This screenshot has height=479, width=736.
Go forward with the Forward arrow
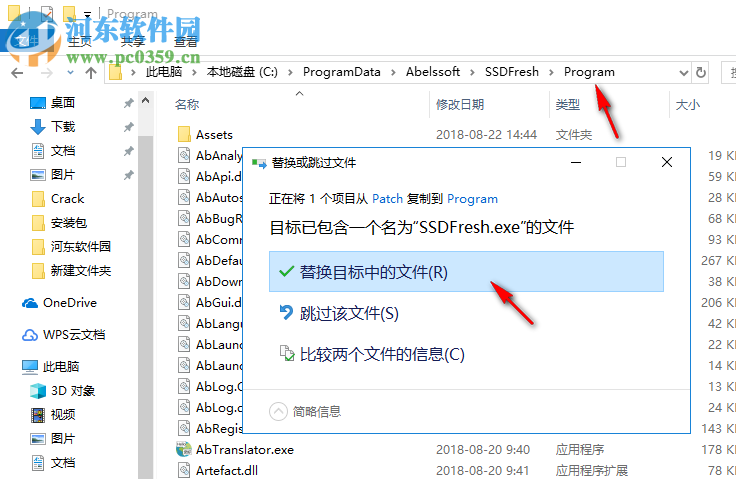point(46,73)
